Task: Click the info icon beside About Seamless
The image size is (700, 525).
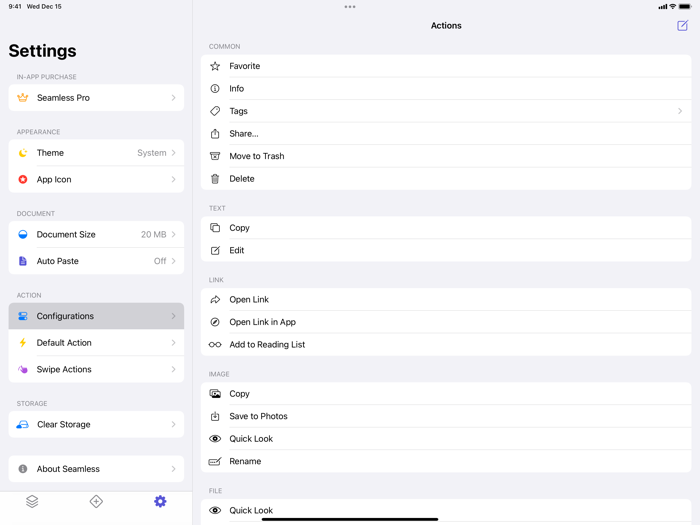Action: pyautogui.click(x=23, y=469)
